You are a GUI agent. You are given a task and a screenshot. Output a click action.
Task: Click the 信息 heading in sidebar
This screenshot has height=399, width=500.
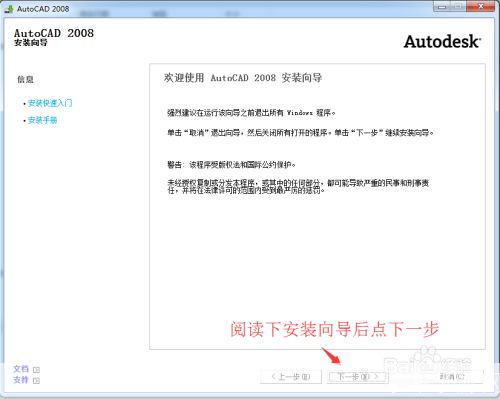coord(25,79)
